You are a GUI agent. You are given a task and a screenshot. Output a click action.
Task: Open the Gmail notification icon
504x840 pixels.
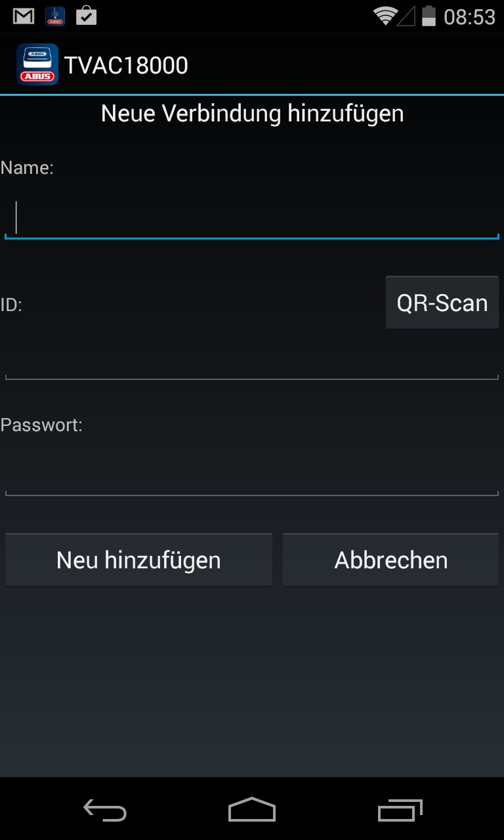coord(24,16)
